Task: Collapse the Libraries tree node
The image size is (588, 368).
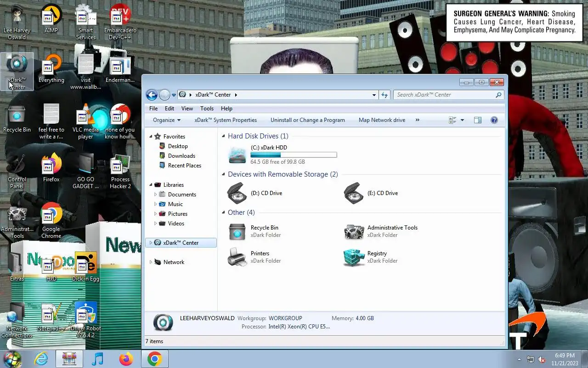Action: 150,185
